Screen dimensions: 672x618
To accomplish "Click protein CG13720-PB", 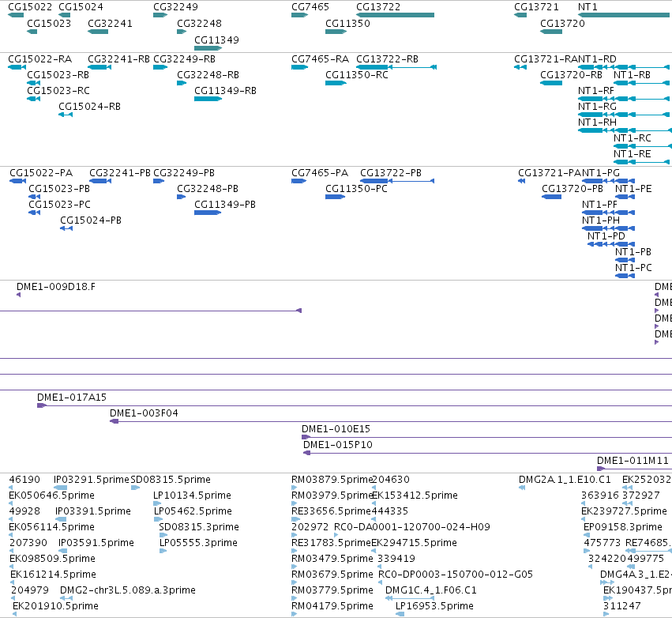I will pyautogui.click(x=573, y=189).
